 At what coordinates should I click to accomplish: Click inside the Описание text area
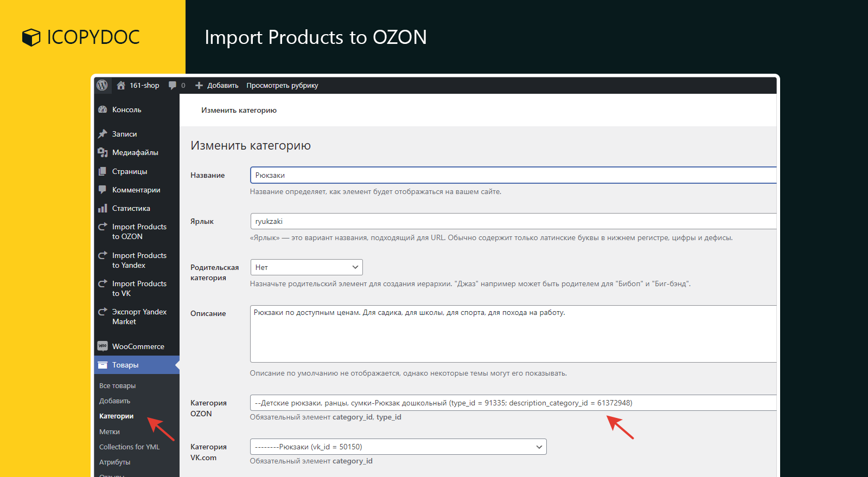513,334
